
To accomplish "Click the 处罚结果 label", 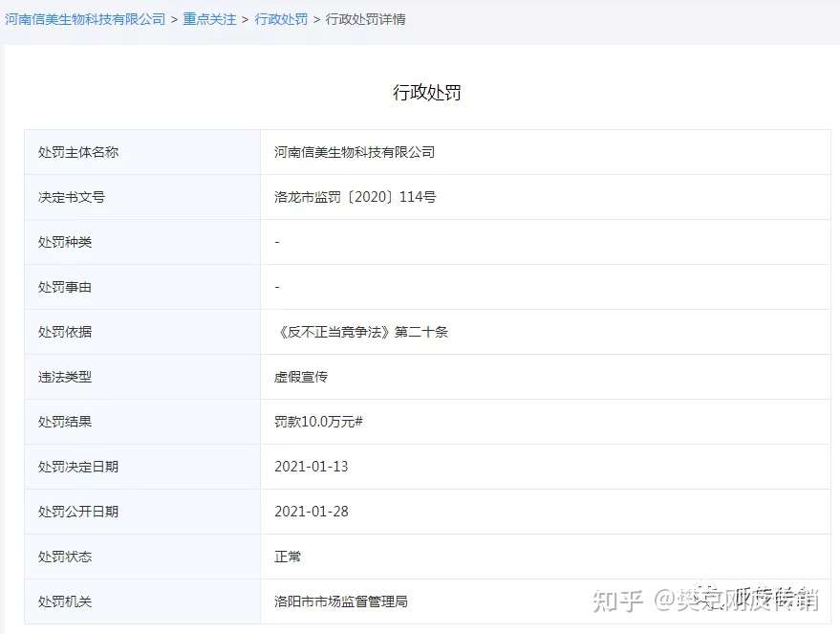I will (65, 422).
